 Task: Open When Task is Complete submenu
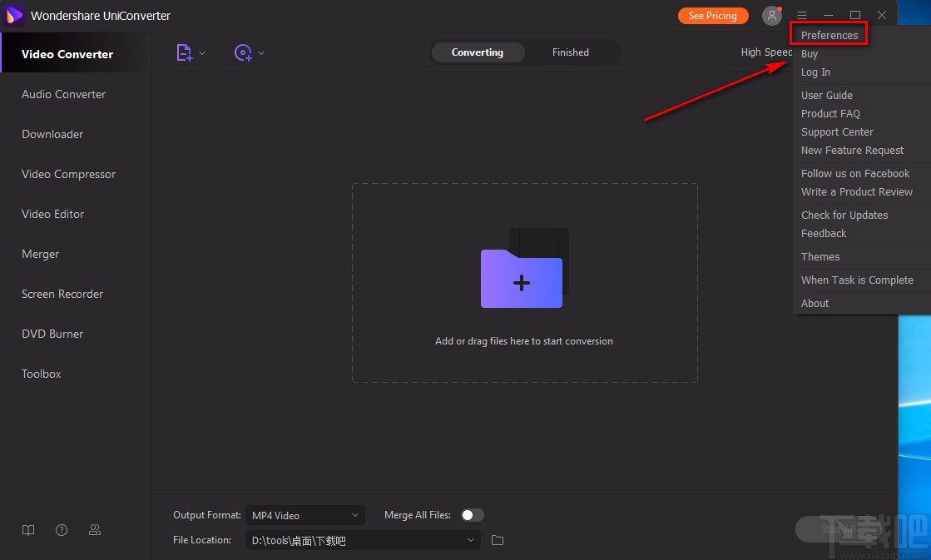[857, 280]
